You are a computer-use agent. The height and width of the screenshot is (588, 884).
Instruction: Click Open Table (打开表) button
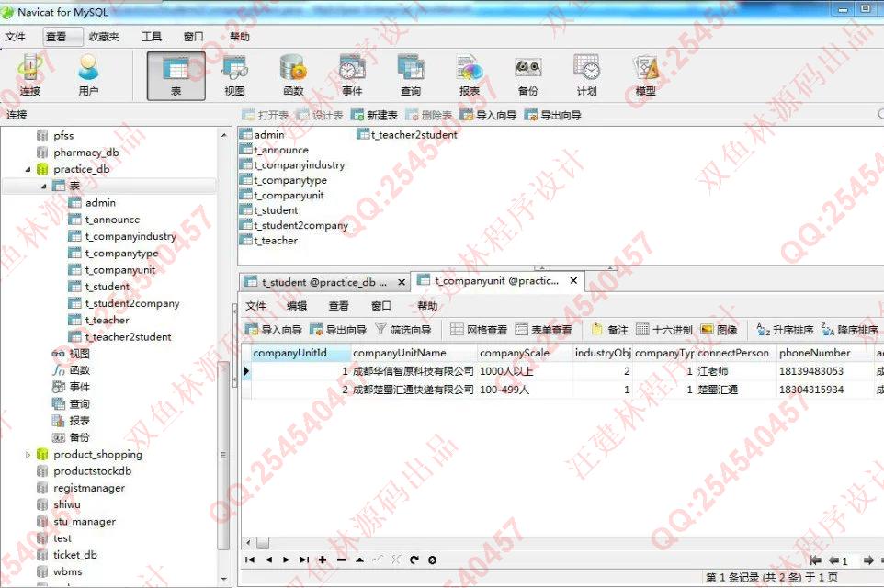point(265,115)
